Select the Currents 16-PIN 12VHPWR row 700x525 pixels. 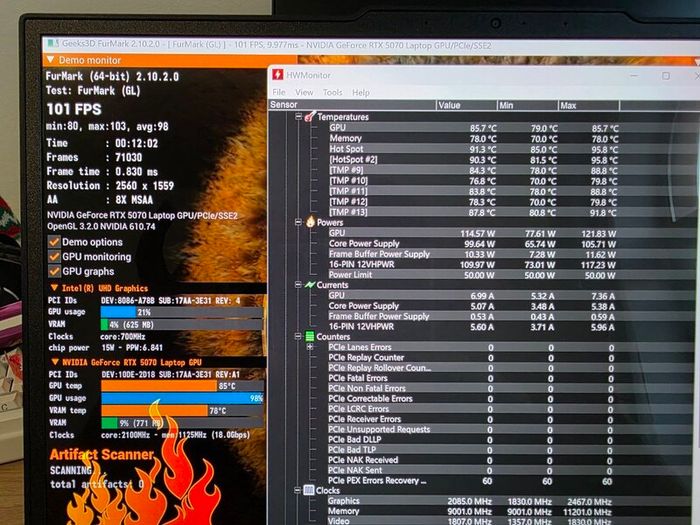[473, 327]
